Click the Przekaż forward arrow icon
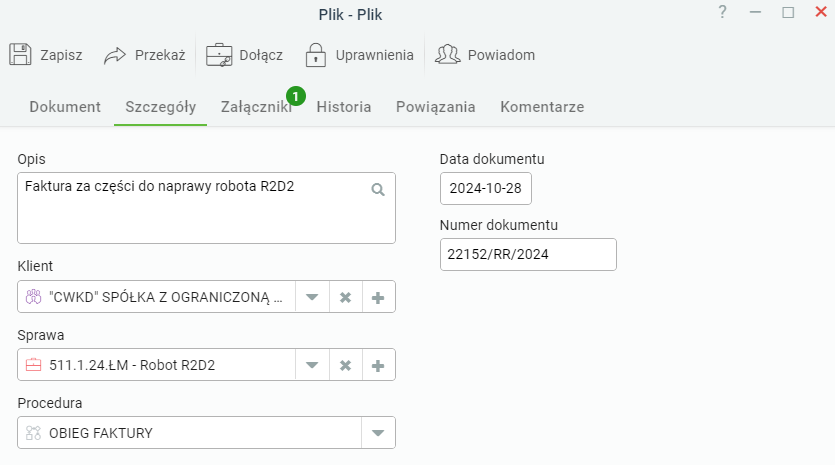The width and height of the screenshot is (835, 465). [x=114, y=55]
